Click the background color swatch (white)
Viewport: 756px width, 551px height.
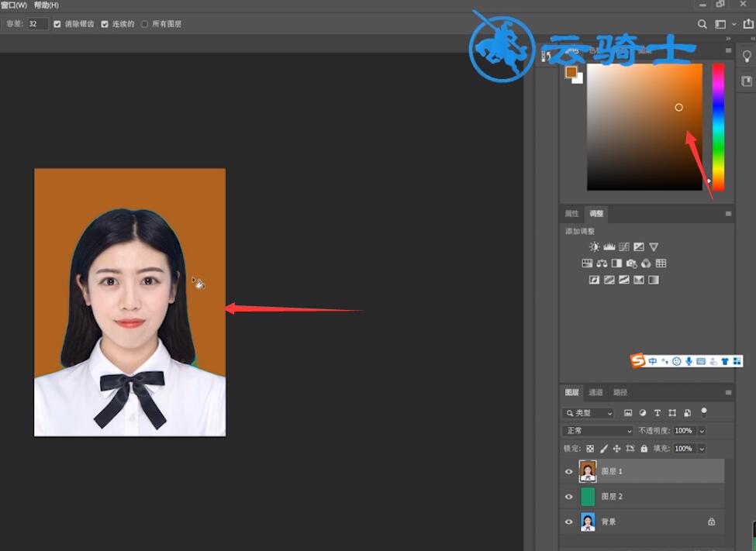tap(579, 80)
